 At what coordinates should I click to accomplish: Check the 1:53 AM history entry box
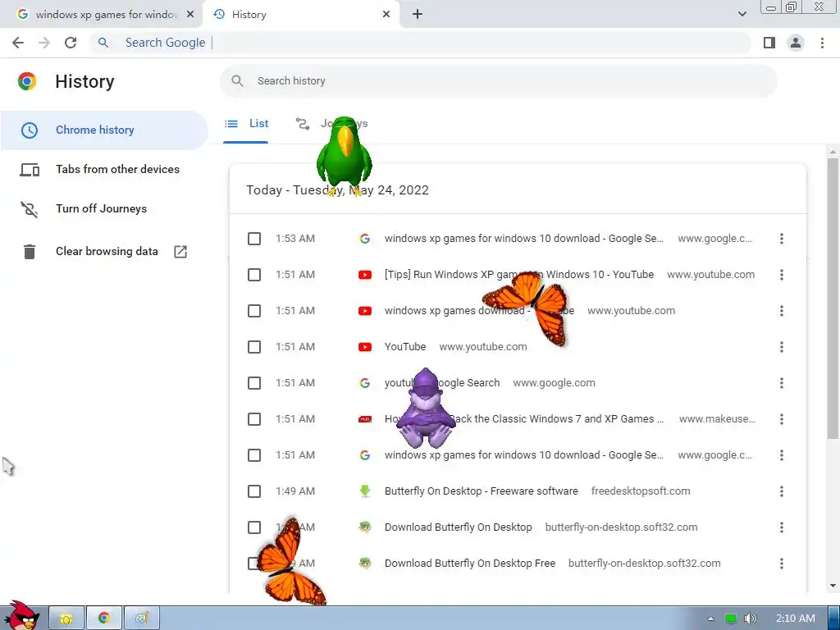(254, 239)
